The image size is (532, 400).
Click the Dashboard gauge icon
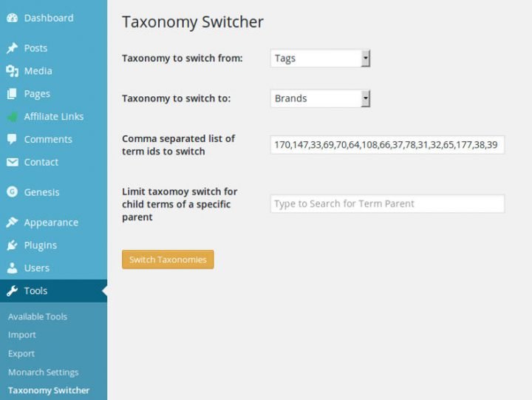13,18
